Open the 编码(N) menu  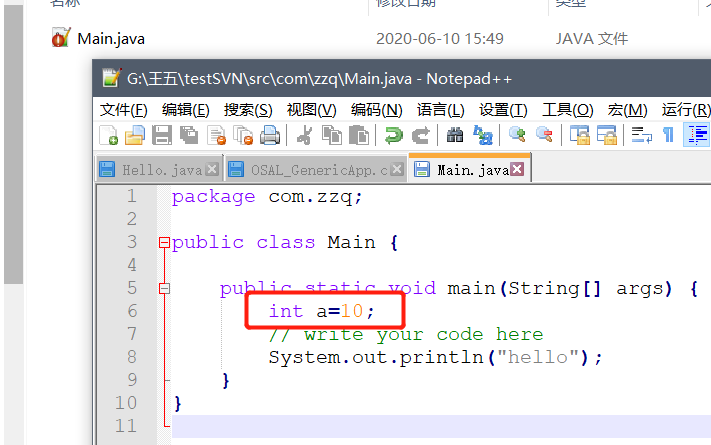click(x=376, y=110)
